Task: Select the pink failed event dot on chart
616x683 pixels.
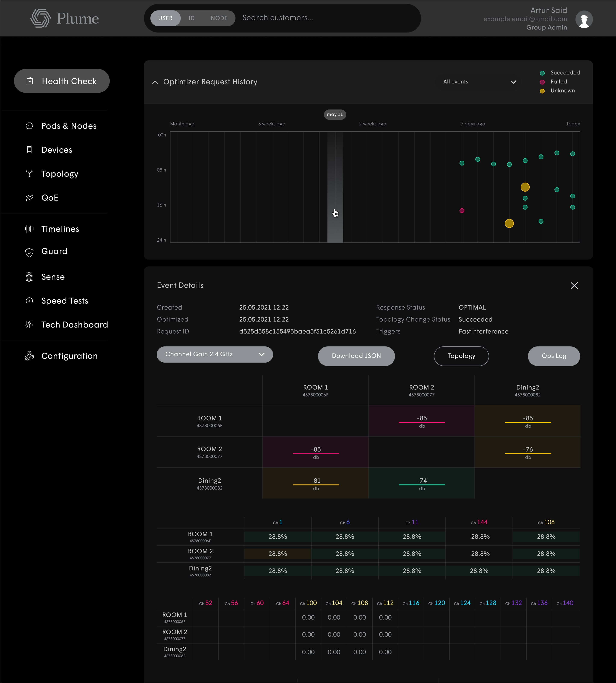Action: click(x=462, y=211)
